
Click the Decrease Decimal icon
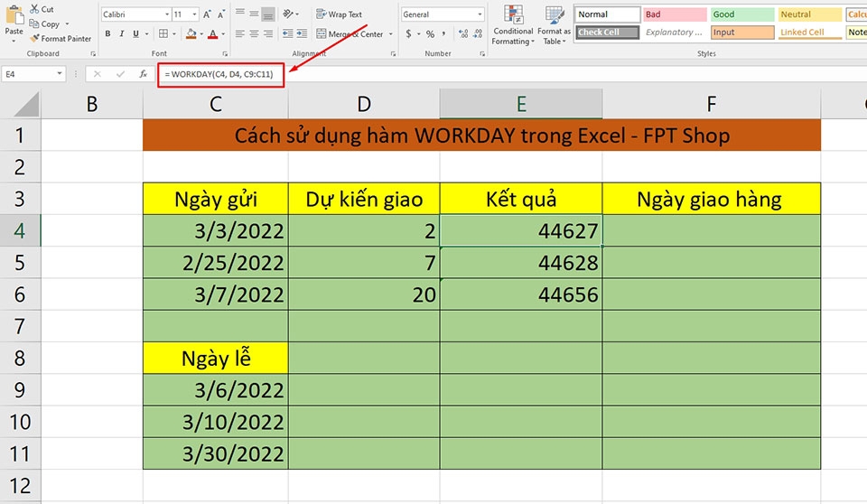pyautogui.click(x=479, y=33)
